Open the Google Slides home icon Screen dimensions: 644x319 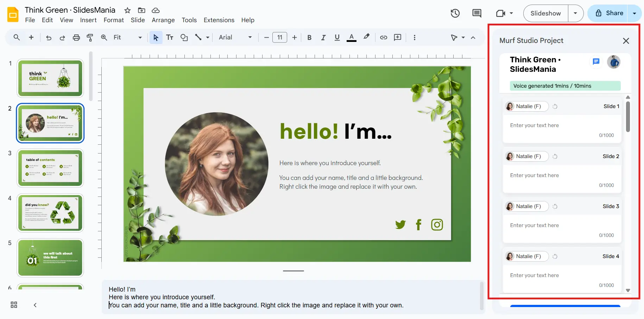click(13, 14)
